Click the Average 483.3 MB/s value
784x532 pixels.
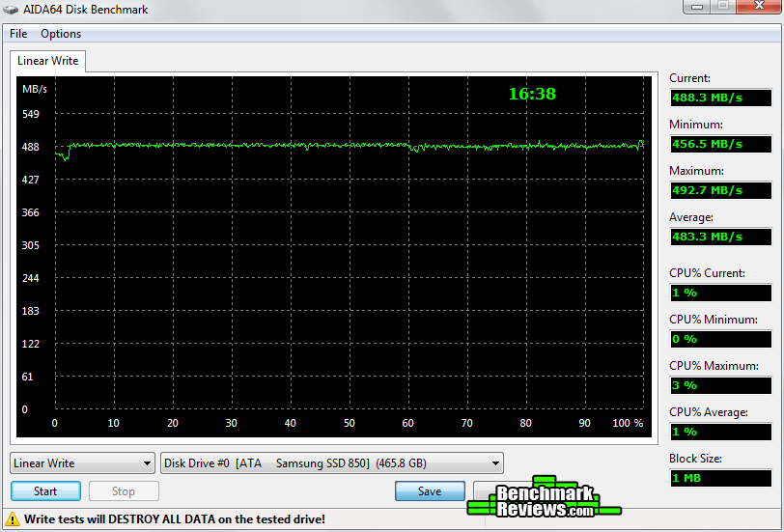click(721, 237)
